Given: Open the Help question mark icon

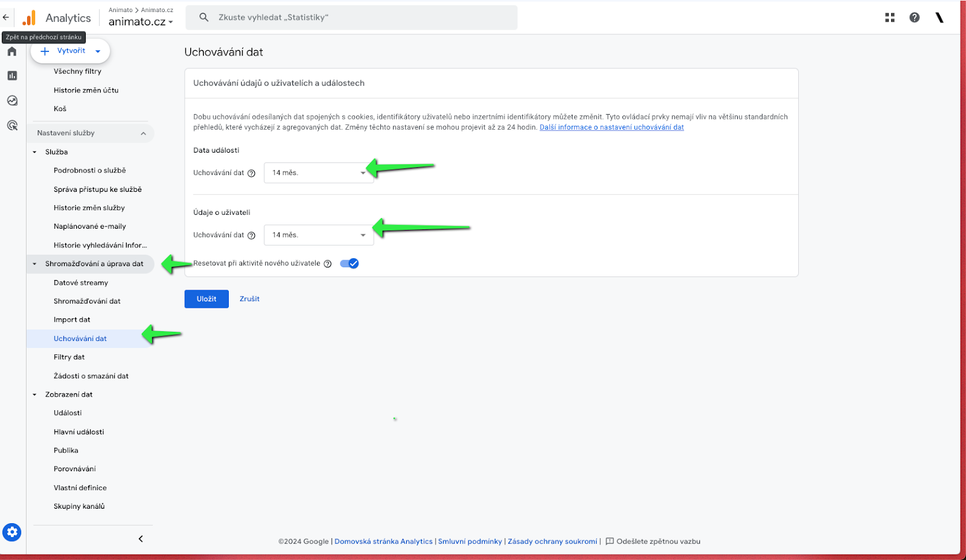Looking at the screenshot, I should point(915,17).
